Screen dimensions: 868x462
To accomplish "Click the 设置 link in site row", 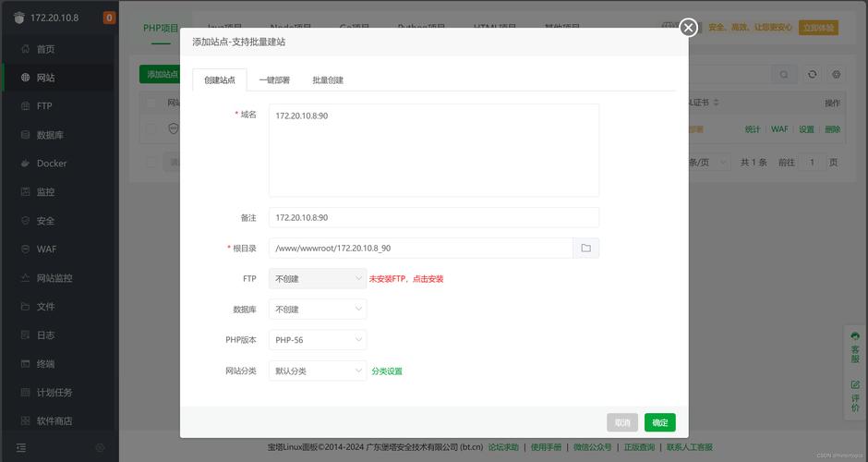I will 806,129.
